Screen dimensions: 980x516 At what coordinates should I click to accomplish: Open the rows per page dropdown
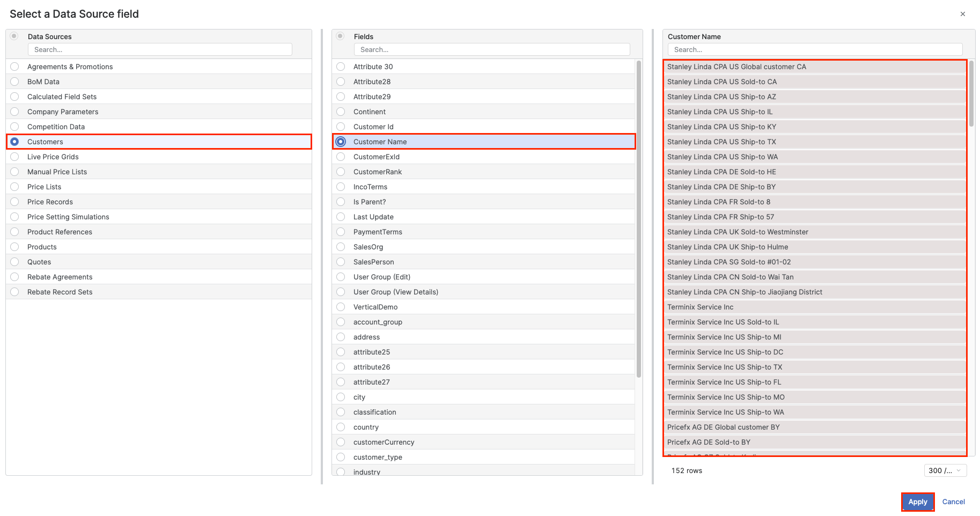pos(945,470)
